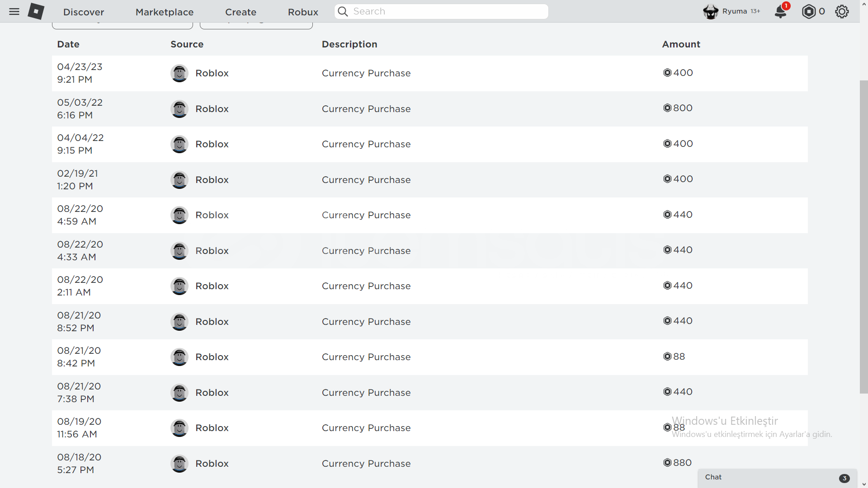Viewport: 868px width, 488px height.
Task: Click Robux icon beside 880 amount
Action: tap(667, 463)
